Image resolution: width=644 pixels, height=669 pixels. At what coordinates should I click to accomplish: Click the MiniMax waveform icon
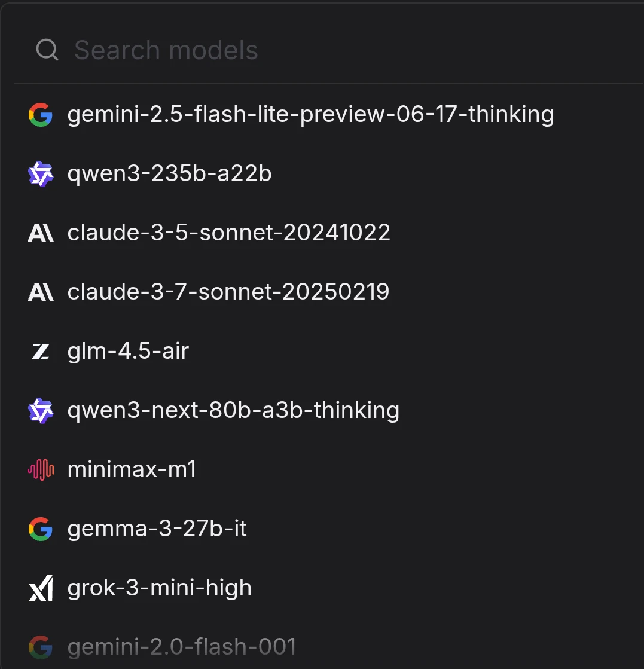41,470
